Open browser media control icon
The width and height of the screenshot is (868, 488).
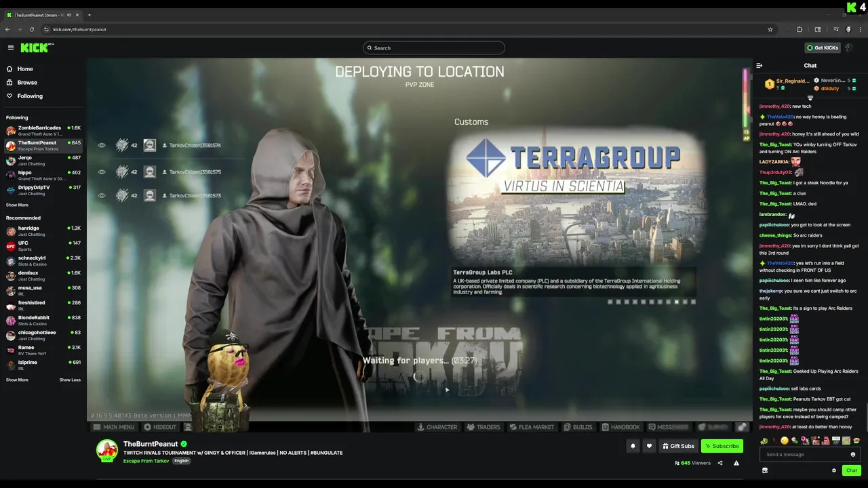point(836,29)
